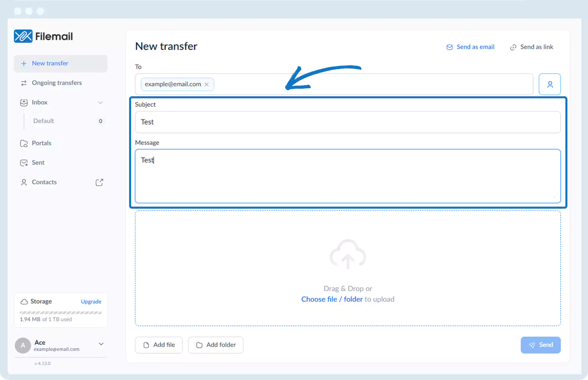Select the Default inbox folder

(x=44, y=121)
